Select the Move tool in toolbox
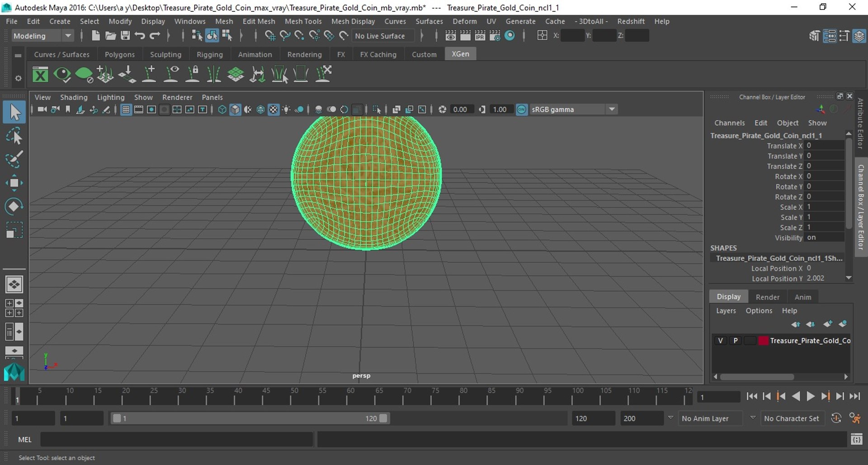The height and width of the screenshot is (465, 868). point(14,183)
